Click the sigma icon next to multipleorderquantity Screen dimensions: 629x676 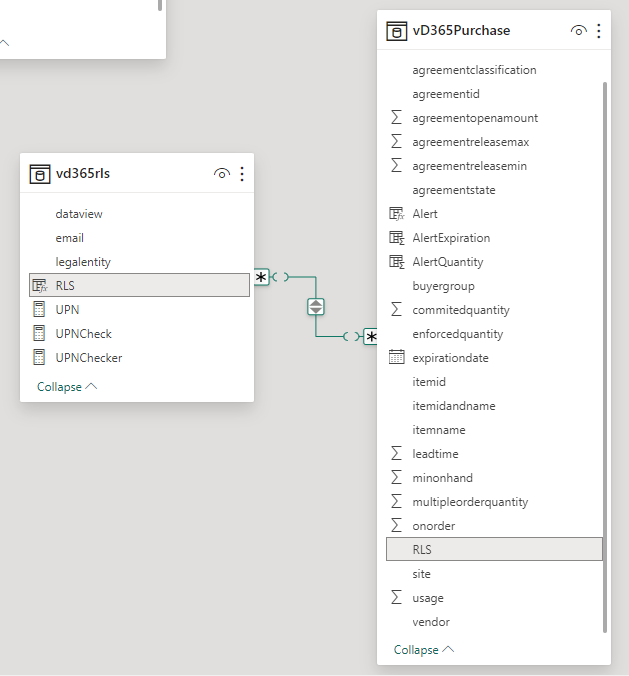pyautogui.click(x=396, y=501)
